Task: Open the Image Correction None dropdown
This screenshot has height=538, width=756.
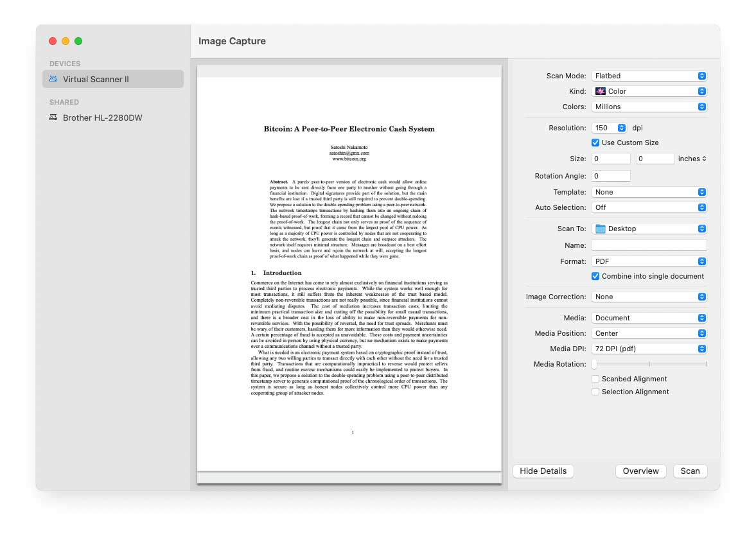Action: point(649,297)
